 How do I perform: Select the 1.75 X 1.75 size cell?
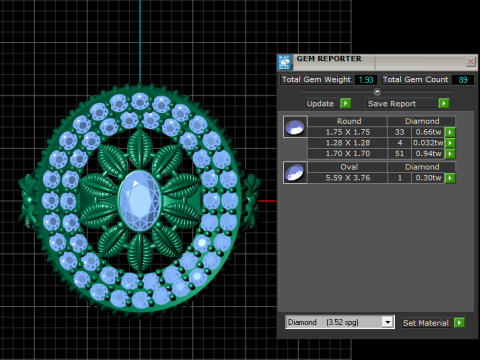348,132
